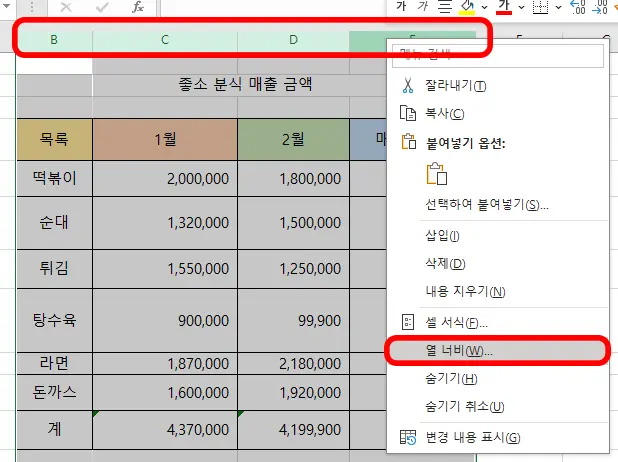Expand the Name Box dropdown arrow
The image size is (618, 462).
pos(7,6)
